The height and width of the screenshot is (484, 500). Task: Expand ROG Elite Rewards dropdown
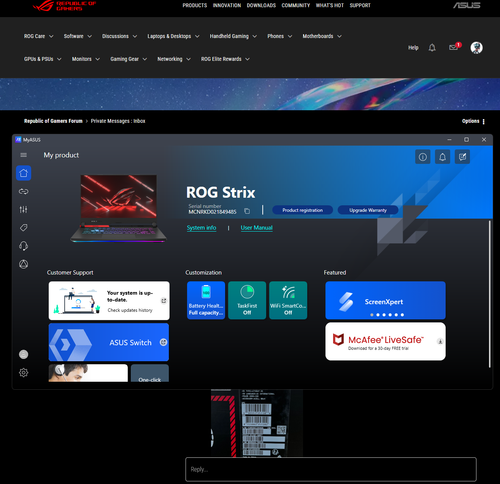[225, 59]
